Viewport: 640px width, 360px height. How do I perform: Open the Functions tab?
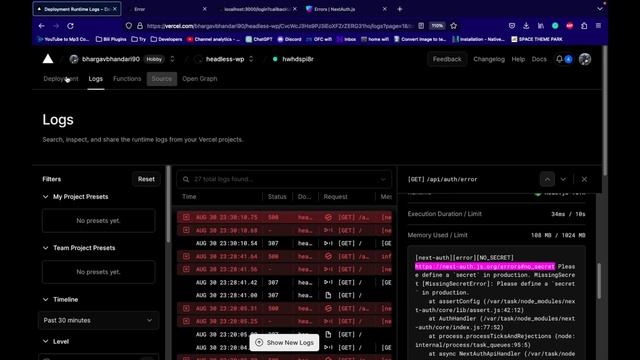click(127, 79)
